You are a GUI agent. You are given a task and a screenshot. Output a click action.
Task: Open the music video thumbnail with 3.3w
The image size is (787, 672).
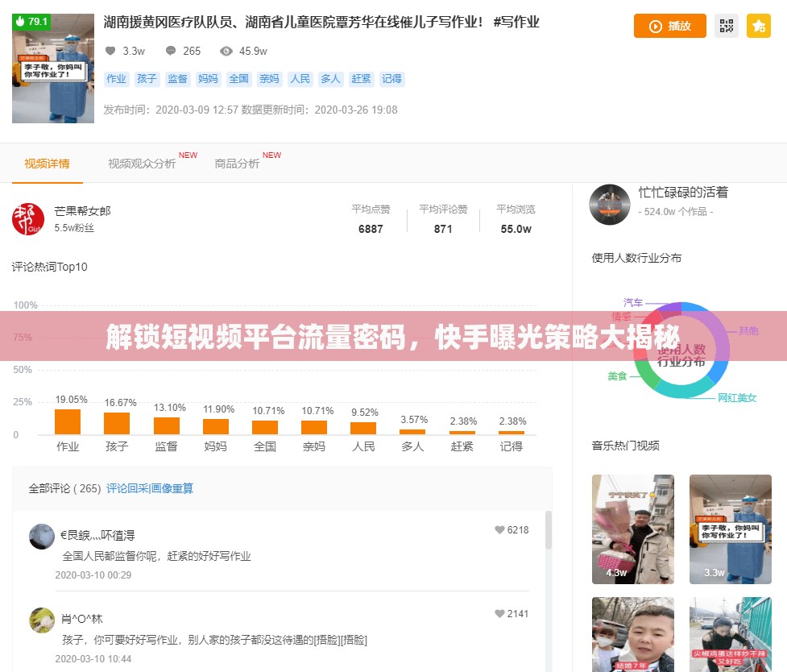click(731, 529)
